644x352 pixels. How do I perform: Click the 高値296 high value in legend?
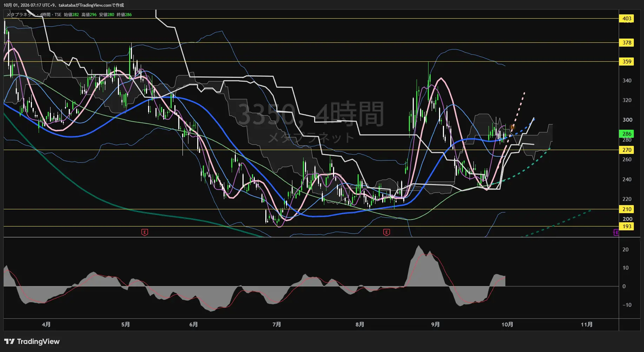point(89,15)
